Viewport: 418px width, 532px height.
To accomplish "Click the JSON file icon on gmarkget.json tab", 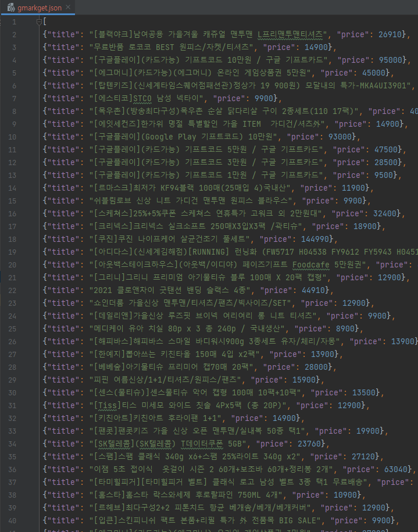I will (x=11, y=7).
